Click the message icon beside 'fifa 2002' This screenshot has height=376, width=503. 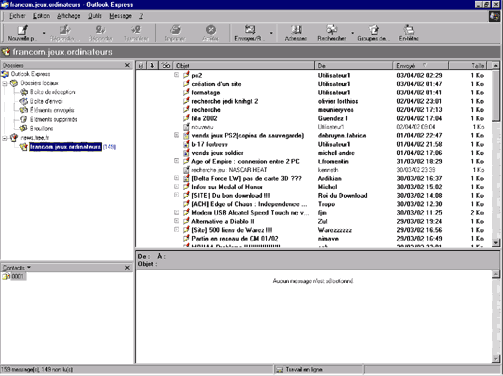click(x=186, y=118)
